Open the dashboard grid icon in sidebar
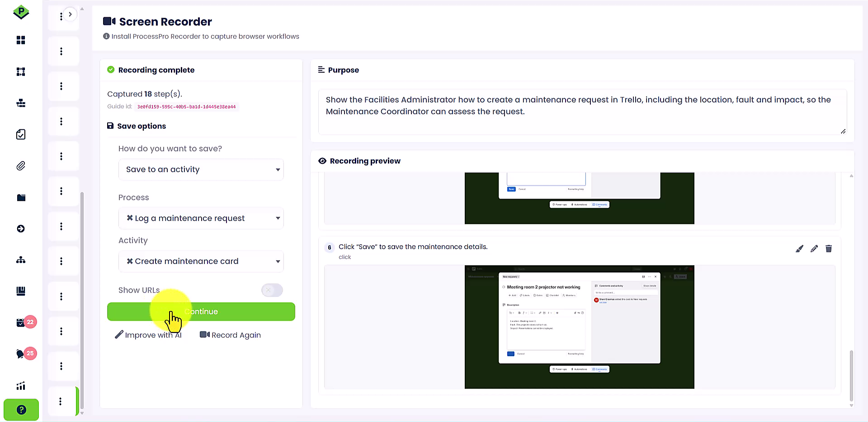The width and height of the screenshot is (868, 422). click(21, 40)
